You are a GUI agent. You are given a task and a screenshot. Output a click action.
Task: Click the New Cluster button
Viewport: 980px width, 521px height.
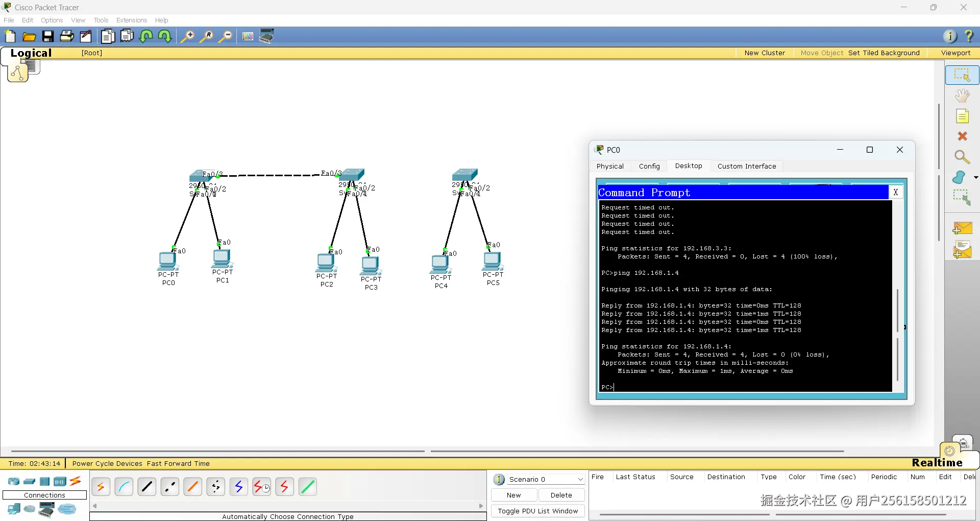765,53
